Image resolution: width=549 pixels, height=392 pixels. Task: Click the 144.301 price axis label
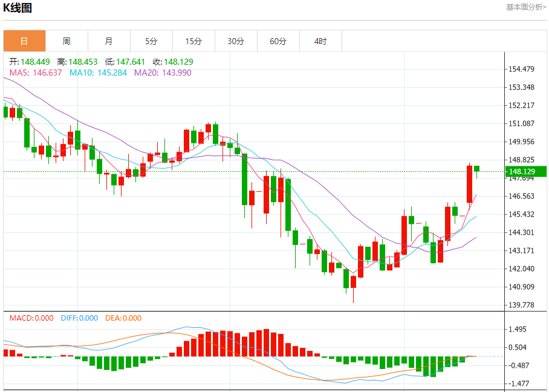coord(522,232)
